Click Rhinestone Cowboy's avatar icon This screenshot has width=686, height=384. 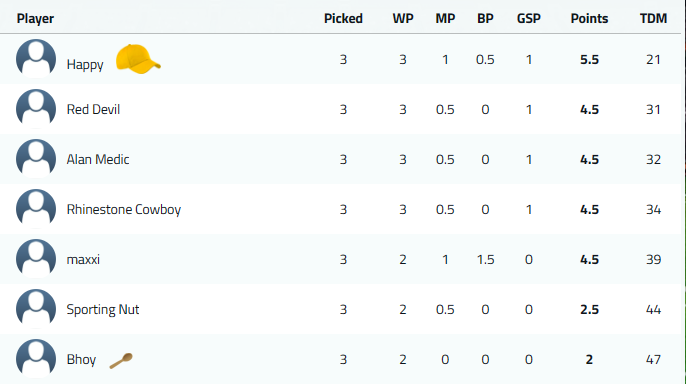pos(36,209)
